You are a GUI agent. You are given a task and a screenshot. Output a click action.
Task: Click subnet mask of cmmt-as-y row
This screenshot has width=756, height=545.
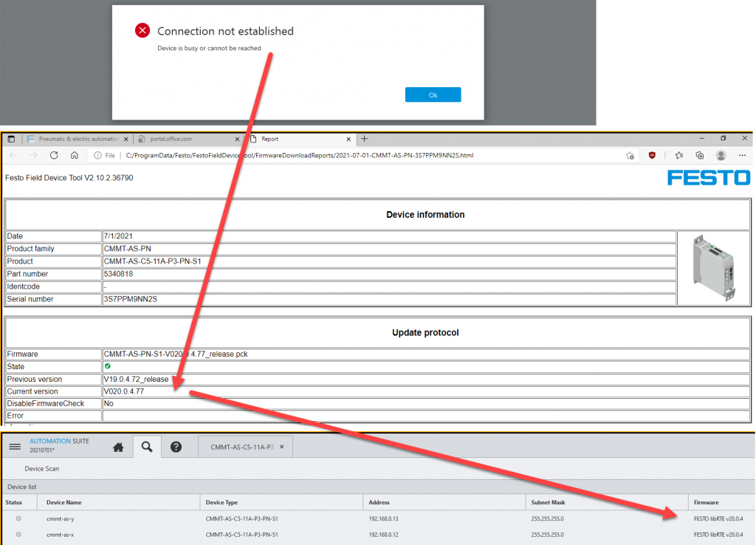click(547, 519)
